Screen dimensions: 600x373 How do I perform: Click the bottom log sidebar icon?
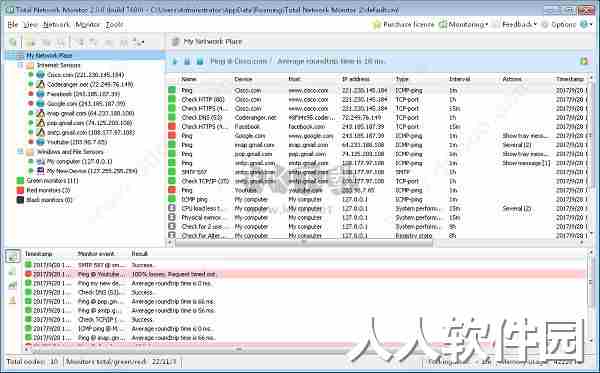click(13, 300)
